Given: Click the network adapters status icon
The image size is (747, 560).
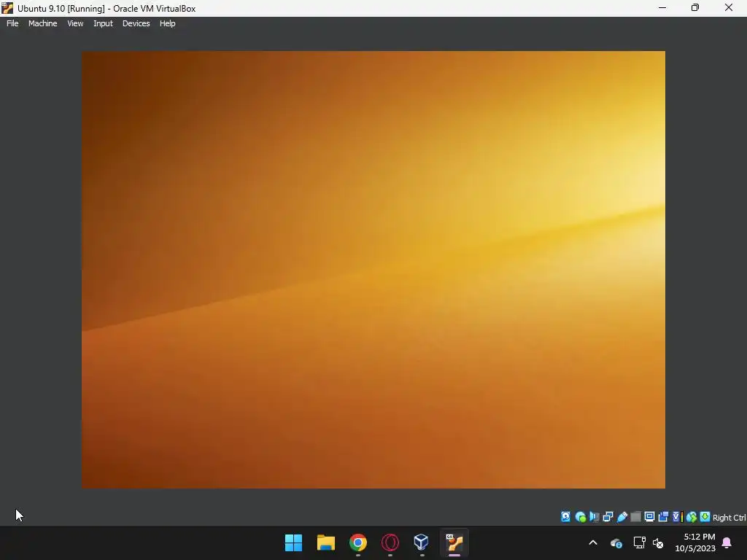Looking at the screenshot, I should pos(608,517).
